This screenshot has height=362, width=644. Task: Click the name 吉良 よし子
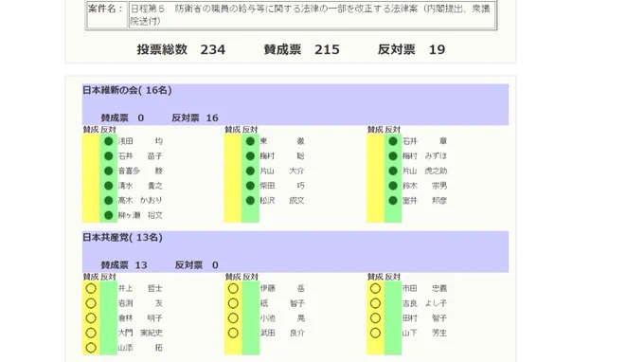pos(424,303)
